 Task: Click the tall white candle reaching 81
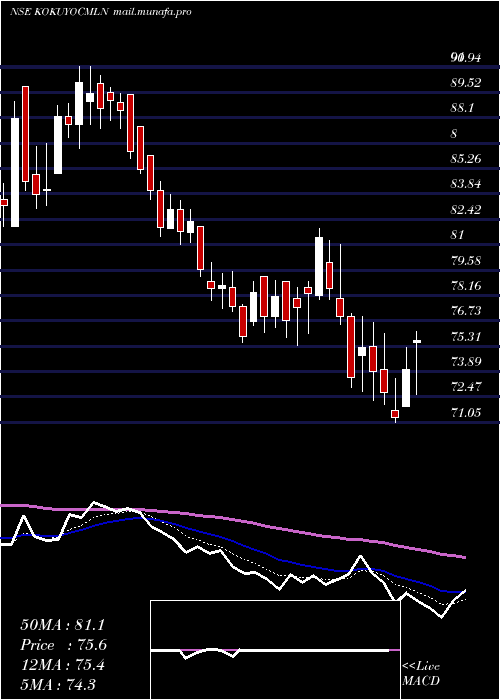coord(319,267)
